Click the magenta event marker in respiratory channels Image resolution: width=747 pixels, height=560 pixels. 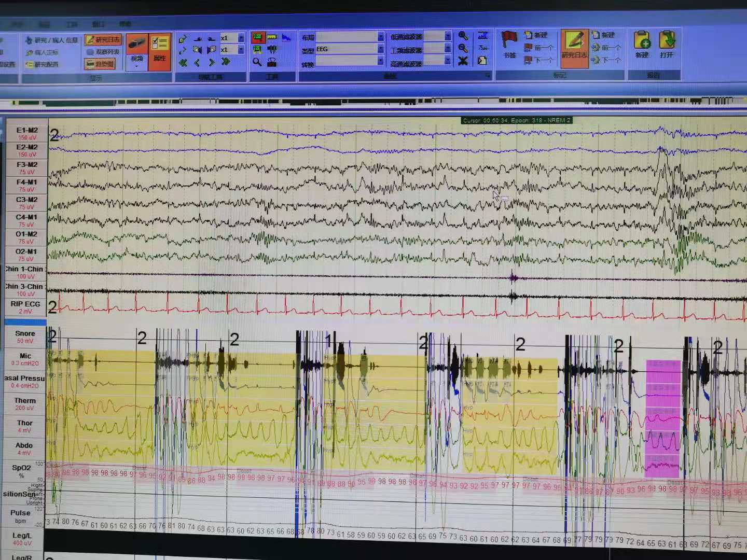(x=662, y=418)
